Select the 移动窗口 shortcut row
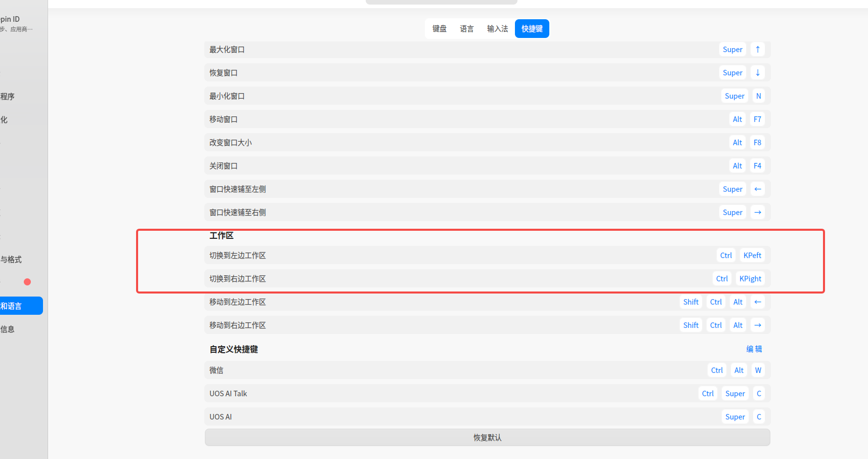Image resolution: width=868 pixels, height=459 pixels. 488,119
